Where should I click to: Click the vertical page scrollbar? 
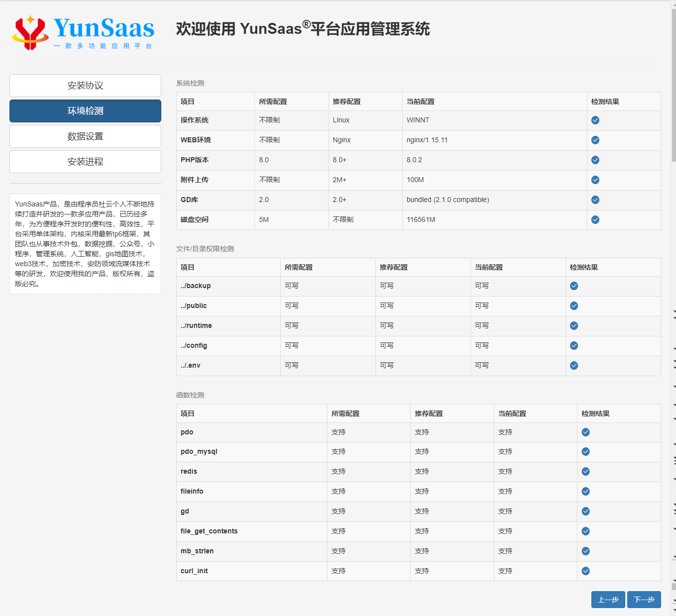(673, 85)
